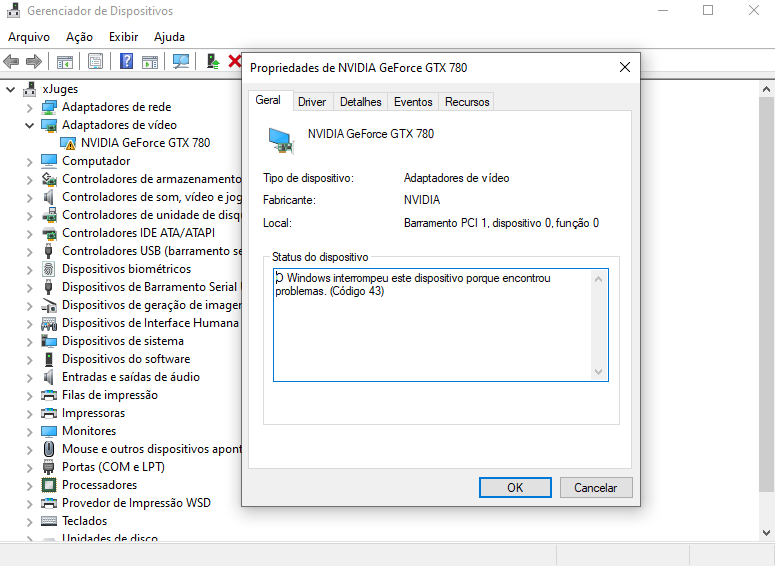Click status box scrollbar down arrow
Viewport: 775px width, 566px height.
point(599,372)
